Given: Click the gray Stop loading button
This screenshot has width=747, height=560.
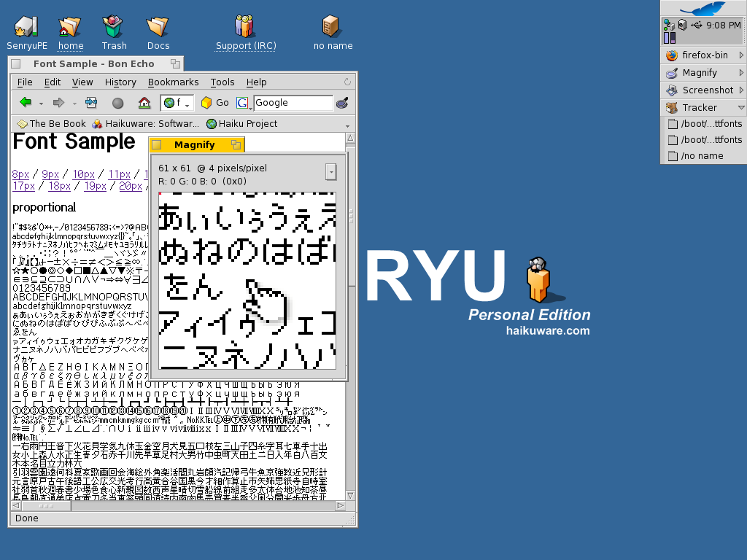Looking at the screenshot, I should point(117,103).
